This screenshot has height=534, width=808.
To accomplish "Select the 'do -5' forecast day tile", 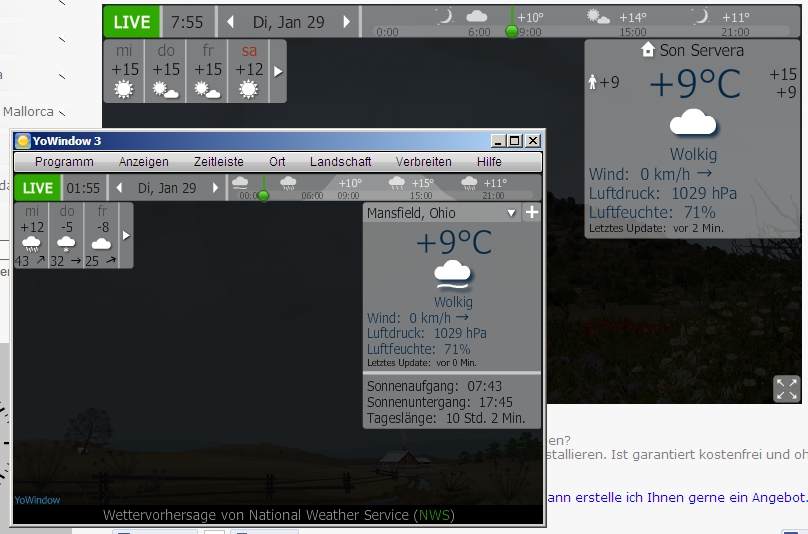I will (x=67, y=236).
